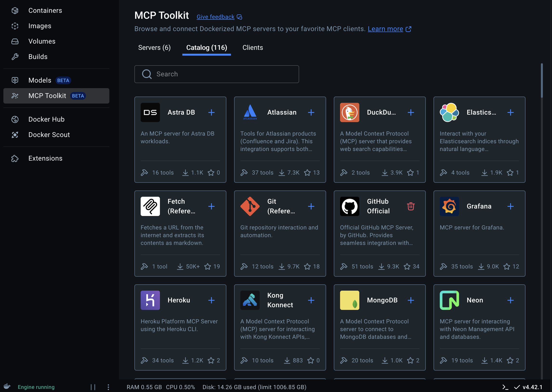Image resolution: width=552 pixels, height=392 pixels.
Task: Click the Docker Scout sidebar icon
Action: tap(15, 135)
